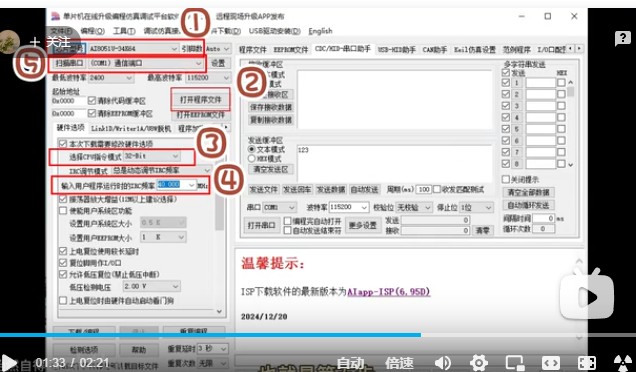
Task: Switch to the EEPROM文件 tab
Action: click(291, 49)
